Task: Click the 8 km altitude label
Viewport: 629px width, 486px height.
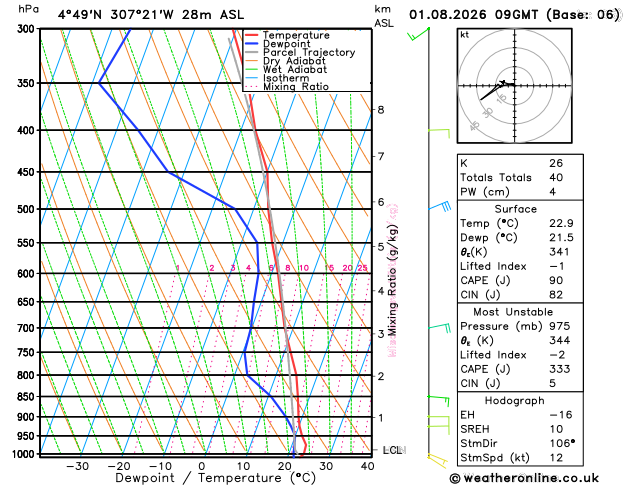Action: click(x=381, y=109)
